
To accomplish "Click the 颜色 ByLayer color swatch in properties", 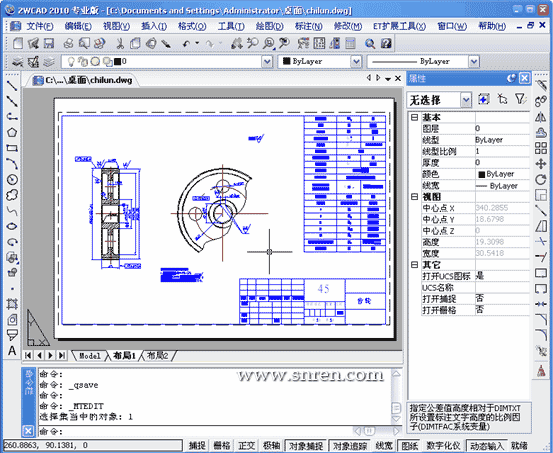I will [x=481, y=174].
